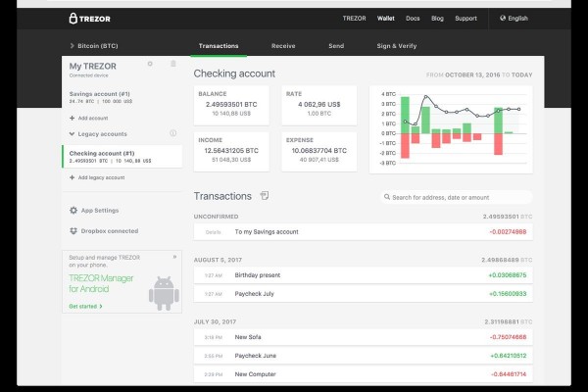This screenshot has height=392, width=588.
Task: Click the plus icon for Add account
Action: coord(72,118)
